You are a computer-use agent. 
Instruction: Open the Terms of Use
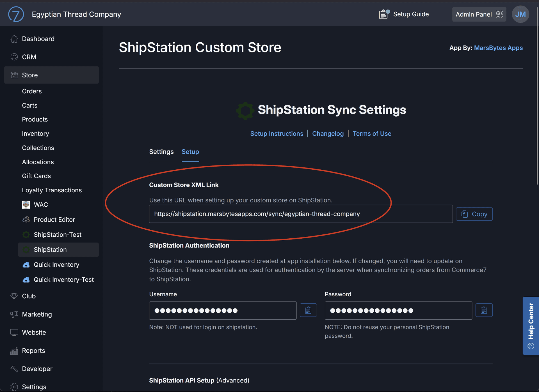372,133
